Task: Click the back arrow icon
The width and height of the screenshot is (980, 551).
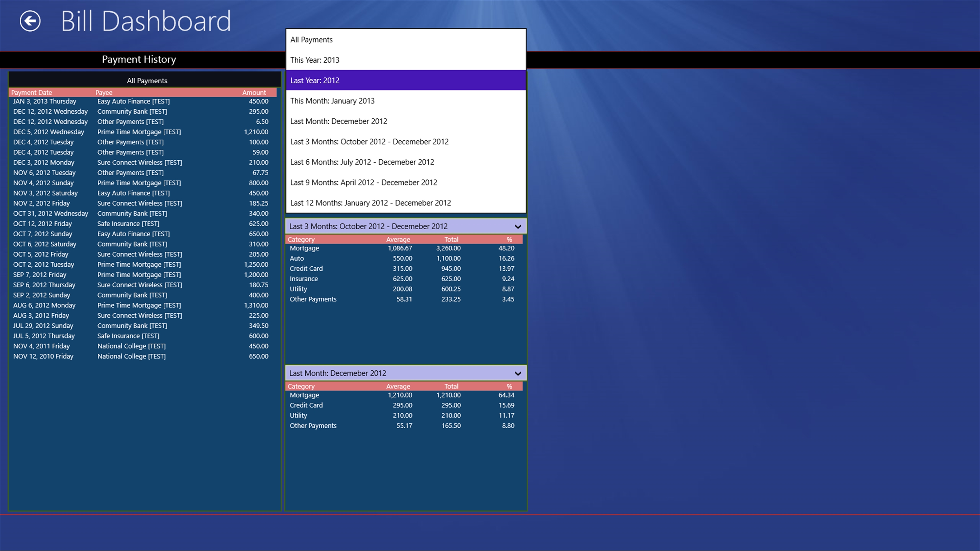Action: point(30,21)
